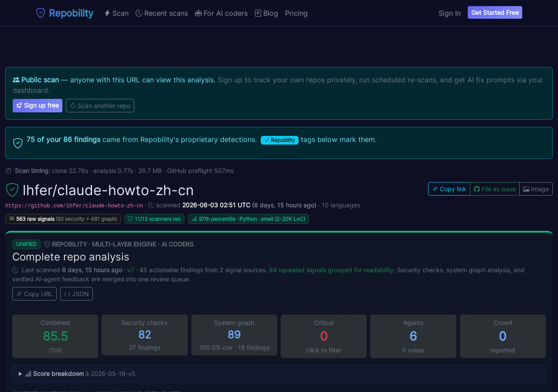Viewport: 558px width, 392px height.
Task: Click the '10 languages' text
Action: 341,205
